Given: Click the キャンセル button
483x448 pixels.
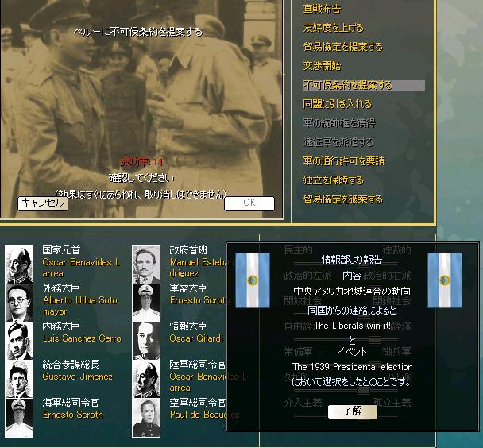Looking at the screenshot, I should point(43,203).
